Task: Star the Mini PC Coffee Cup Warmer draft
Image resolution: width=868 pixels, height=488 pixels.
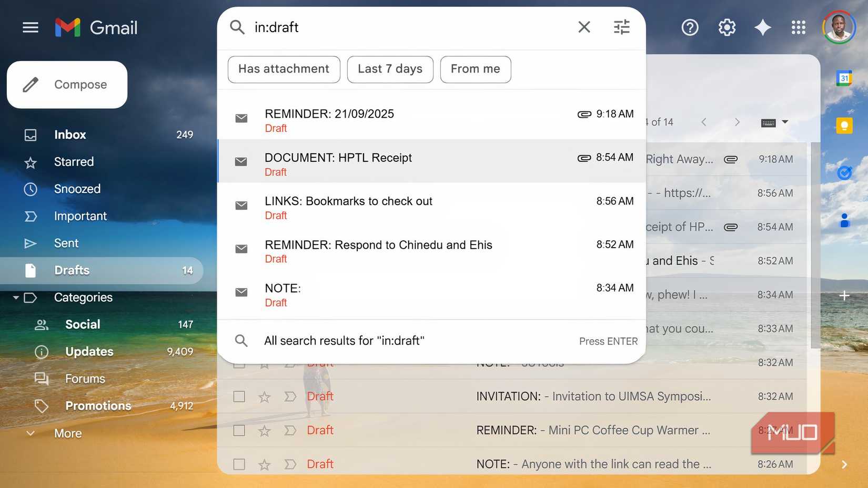Action: click(x=264, y=431)
